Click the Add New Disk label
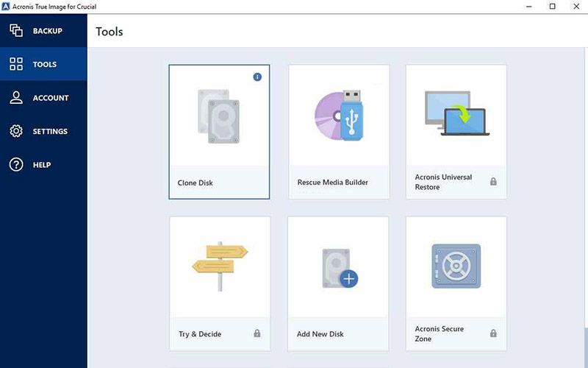The width and height of the screenshot is (588, 368). (x=320, y=334)
